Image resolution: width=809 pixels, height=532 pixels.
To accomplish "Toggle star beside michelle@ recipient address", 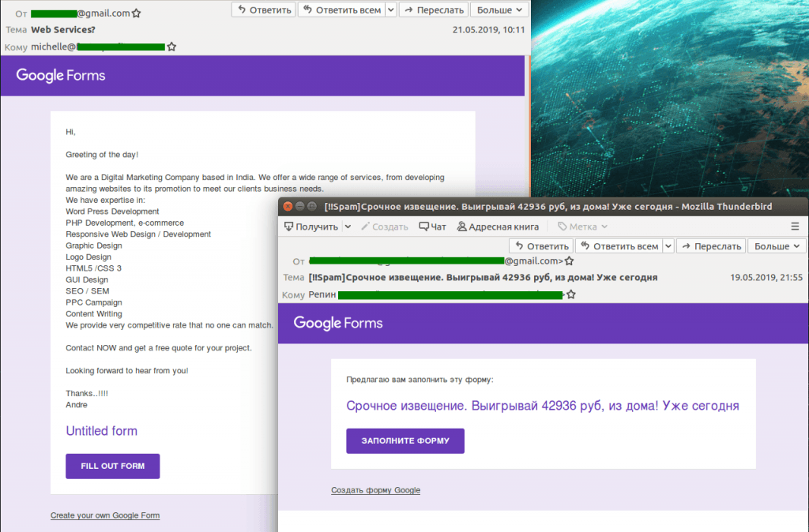I will tap(171, 47).
